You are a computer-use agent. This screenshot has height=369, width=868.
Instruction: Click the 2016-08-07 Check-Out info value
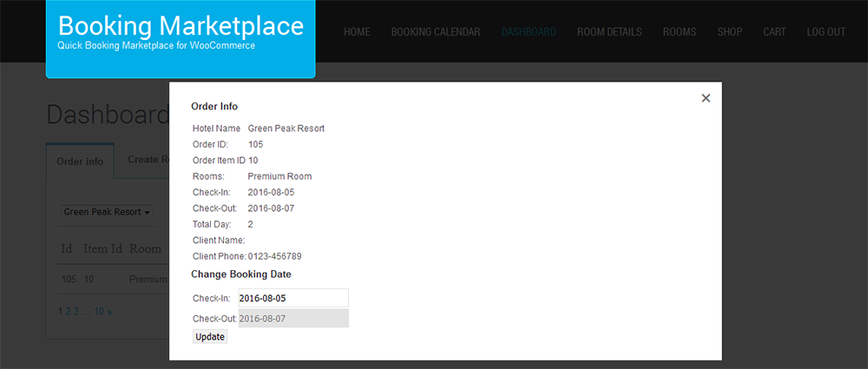click(271, 209)
